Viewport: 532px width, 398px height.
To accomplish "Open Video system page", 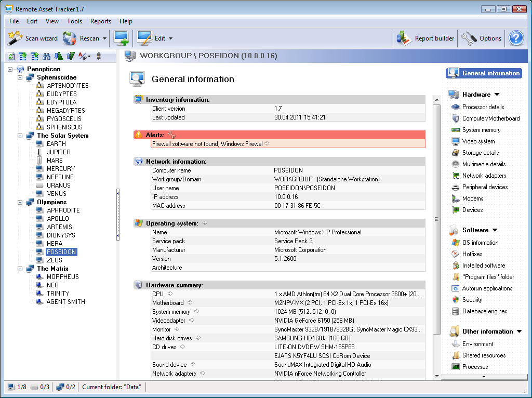I will coord(478,141).
